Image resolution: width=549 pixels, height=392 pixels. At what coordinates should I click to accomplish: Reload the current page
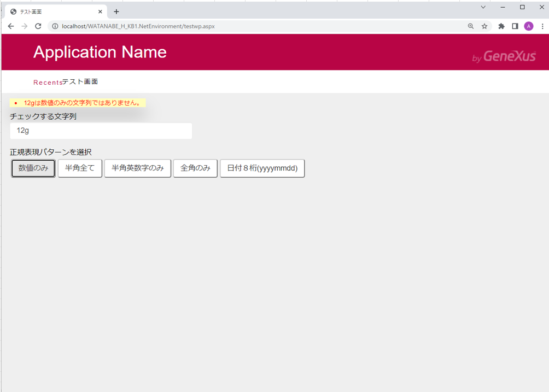(38, 26)
